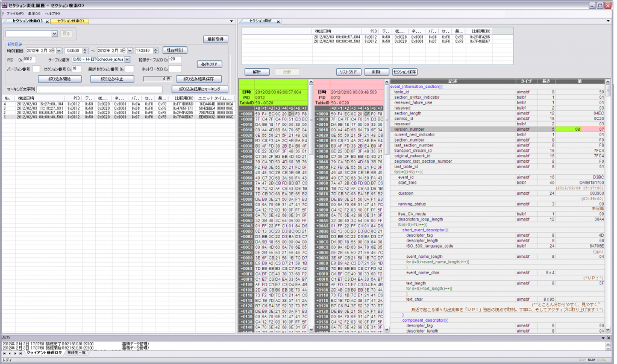Screen dimensions: 617x364
Task: Select the table_id row
Action: (x=497, y=92)
